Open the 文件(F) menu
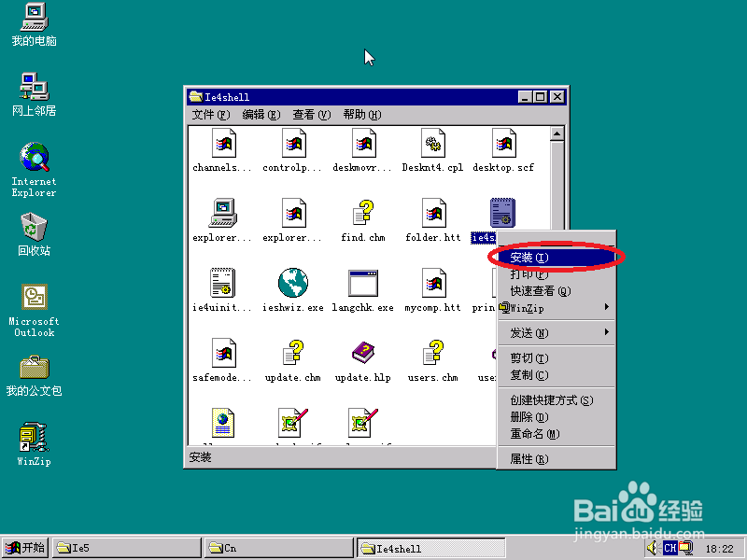Viewport: 747px width, 560px height. pyautogui.click(x=211, y=115)
